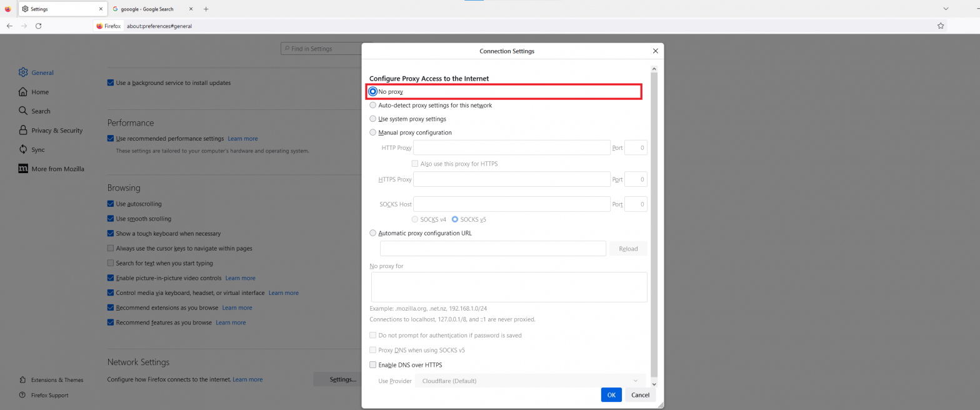
Task: Open a new tab with the plus icon
Action: click(x=206, y=9)
